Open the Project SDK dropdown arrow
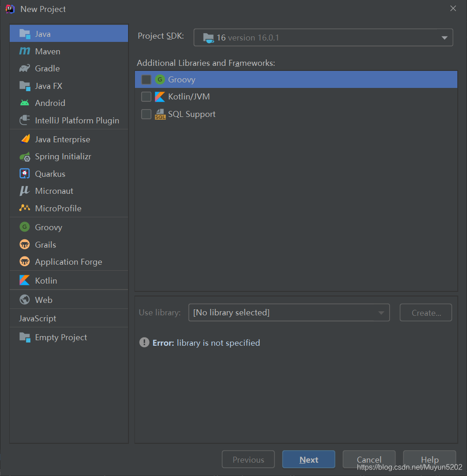The width and height of the screenshot is (467, 476). [444, 38]
